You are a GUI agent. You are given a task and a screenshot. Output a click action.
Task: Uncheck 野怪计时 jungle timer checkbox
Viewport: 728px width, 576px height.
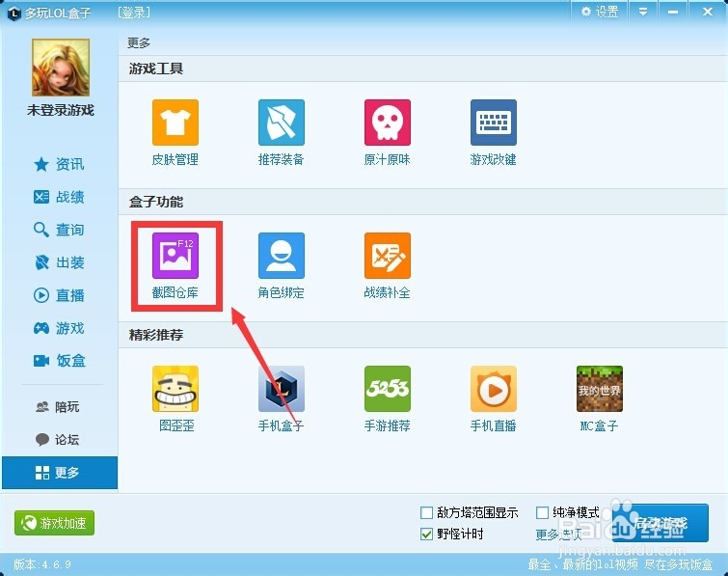(x=426, y=535)
